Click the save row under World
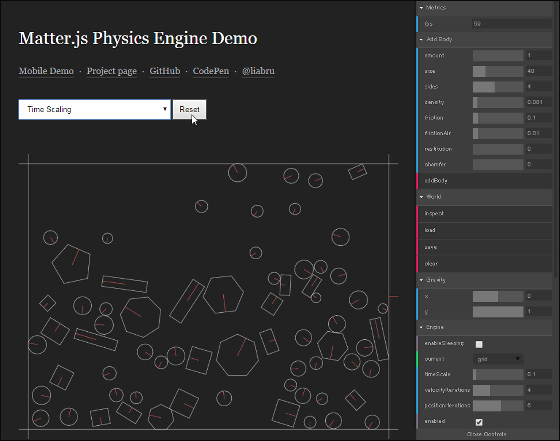Viewport: 560px width, 441px height. 484,247
